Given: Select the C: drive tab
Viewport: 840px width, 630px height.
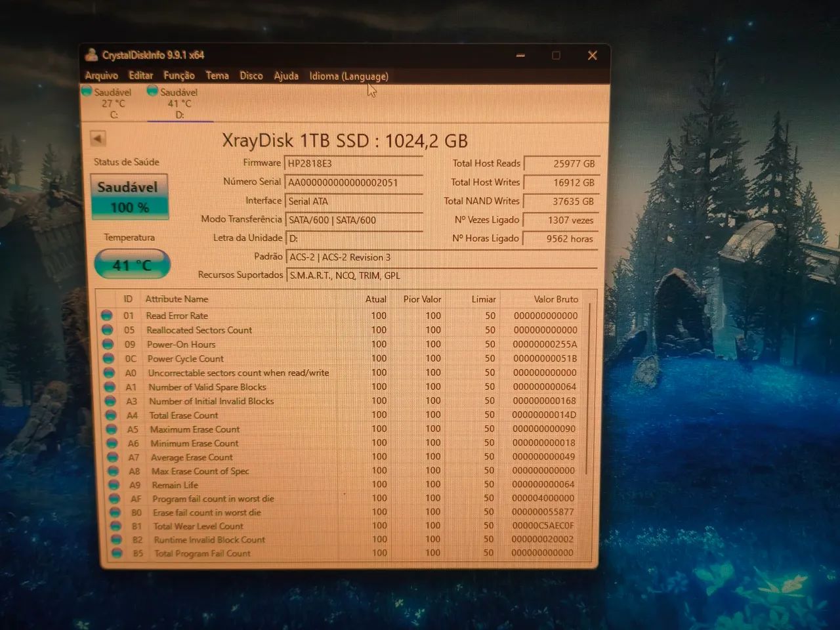Looking at the screenshot, I should point(113,103).
